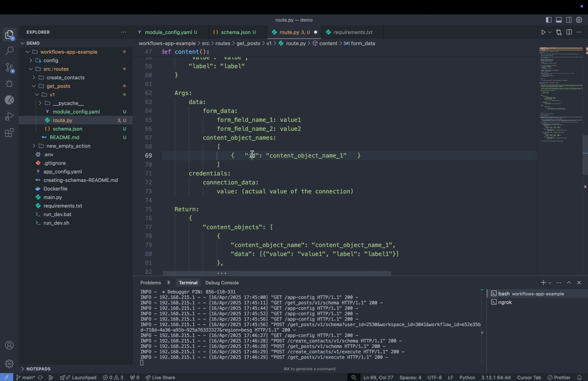Open the Accounts icon in activity bar
Viewport: 588px width, 381px height.
[x=10, y=345]
